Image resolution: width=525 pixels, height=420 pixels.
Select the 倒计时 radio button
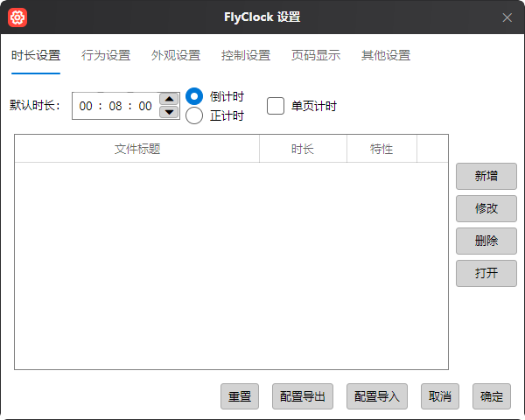194,96
